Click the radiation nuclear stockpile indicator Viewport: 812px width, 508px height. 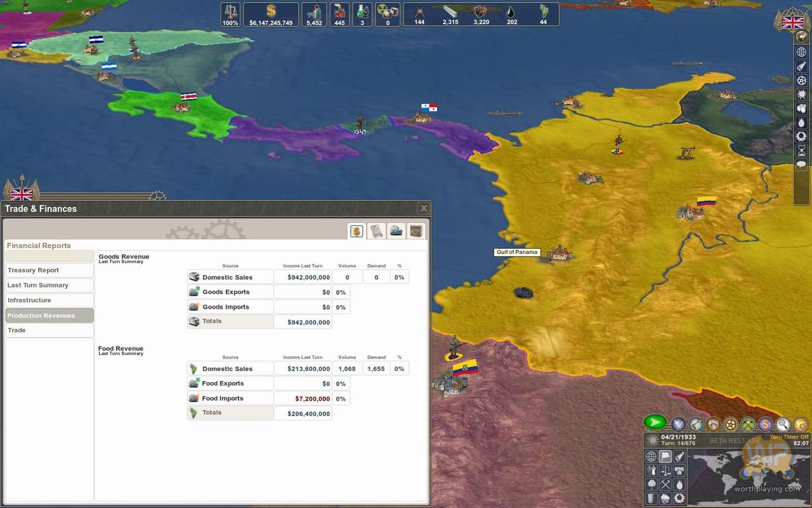(x=388, y=15)
